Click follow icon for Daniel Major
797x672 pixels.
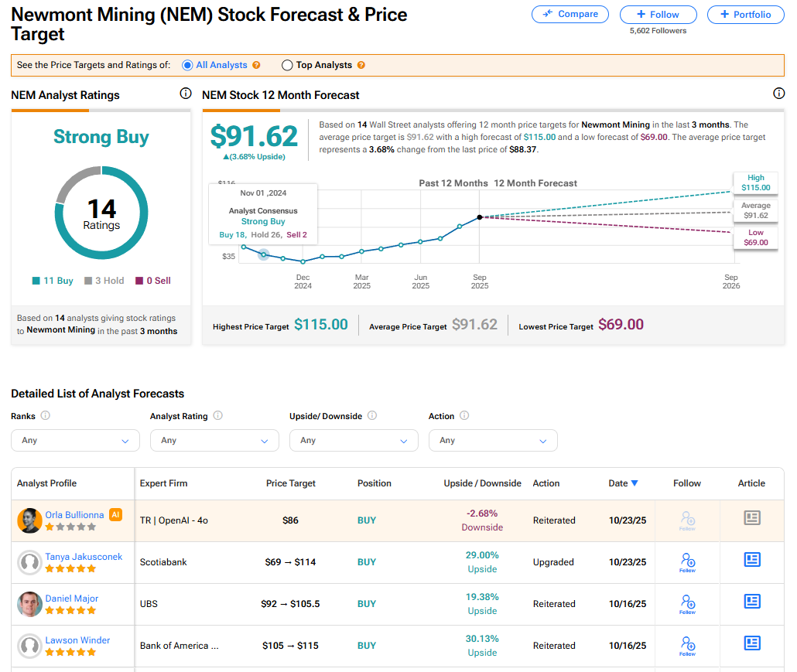click(x=687, y=603)
